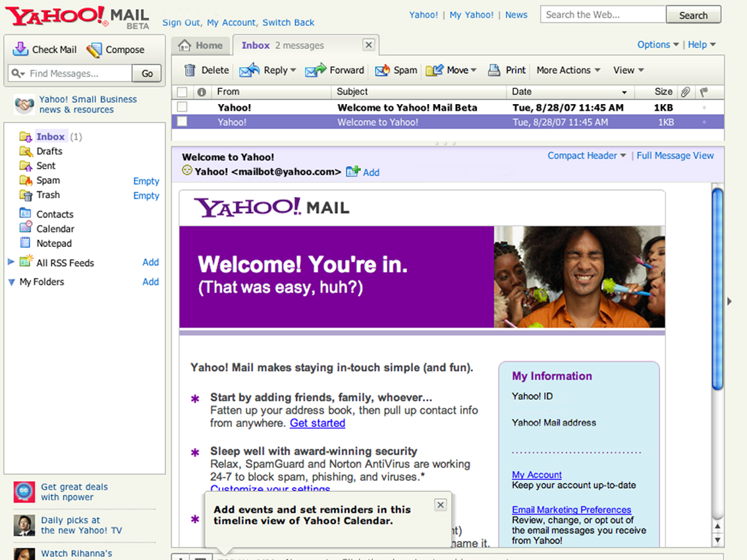The height and width of the screenshot is (560, 747).
Task: Click the Reply envelope icon
Action: click(249, 70)
